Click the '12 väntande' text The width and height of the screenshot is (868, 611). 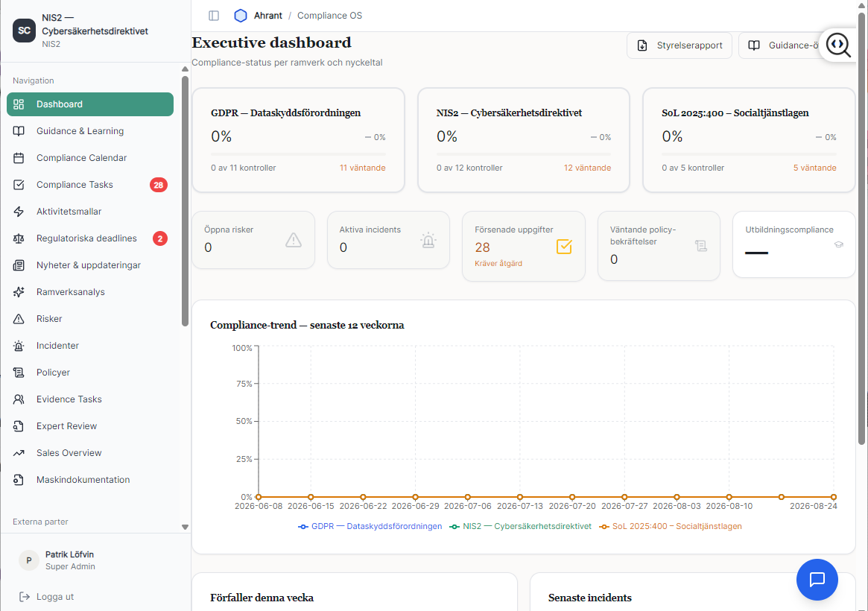587,168
